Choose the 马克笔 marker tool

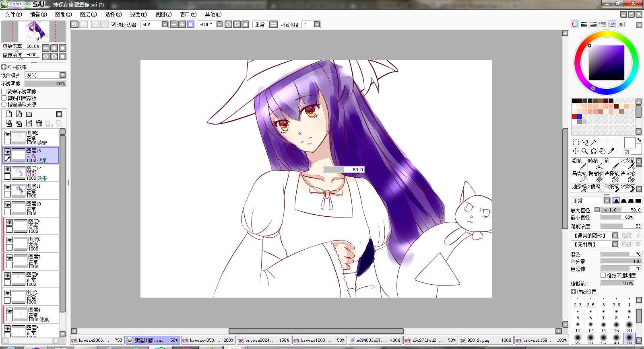(579, 177)
